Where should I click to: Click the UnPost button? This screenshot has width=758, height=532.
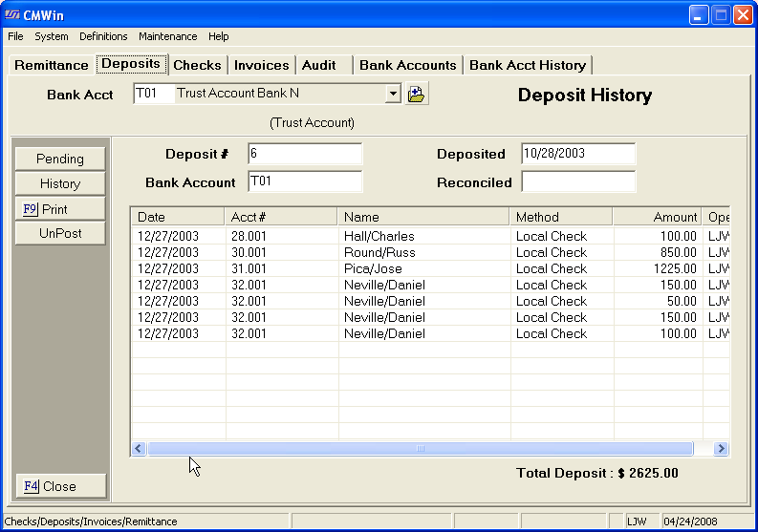[59, 233]
